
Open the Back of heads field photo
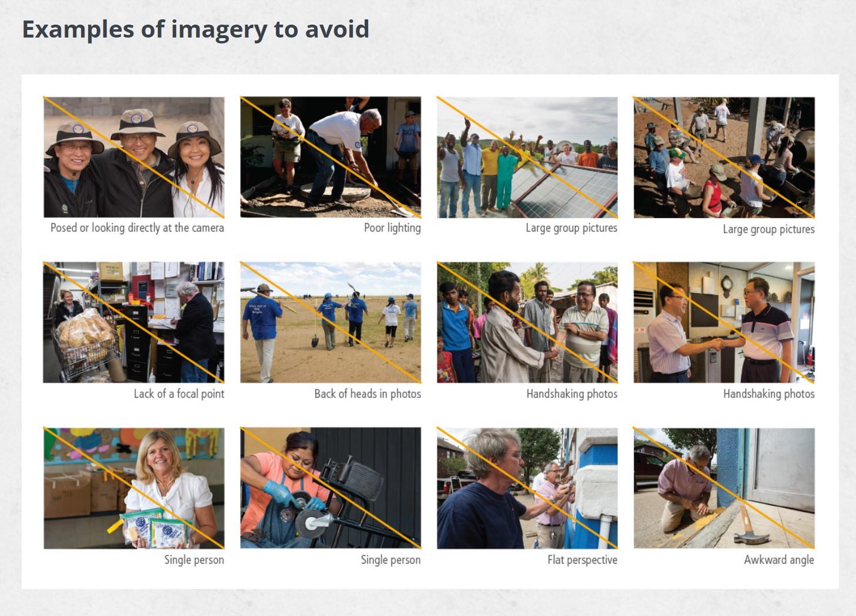pyautogui.click(x=331, y=323)
